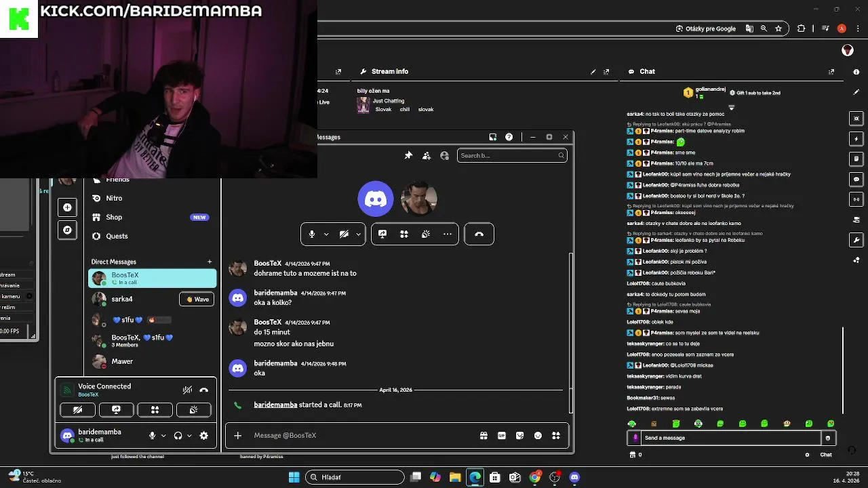Deafen with headphones icon in user panel
The width and height of the screenshot is (868, 488).
pyautogui.click(x=178, y=436)
